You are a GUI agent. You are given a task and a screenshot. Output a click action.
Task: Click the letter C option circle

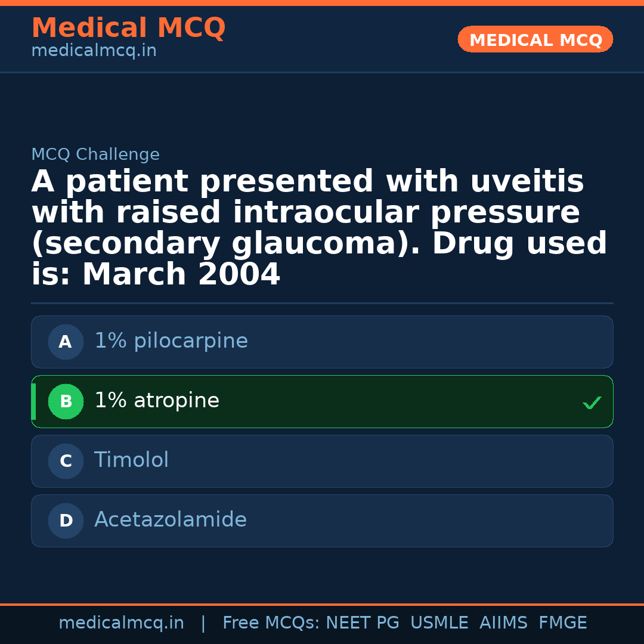pyautogui.click(x=66, y=462)
